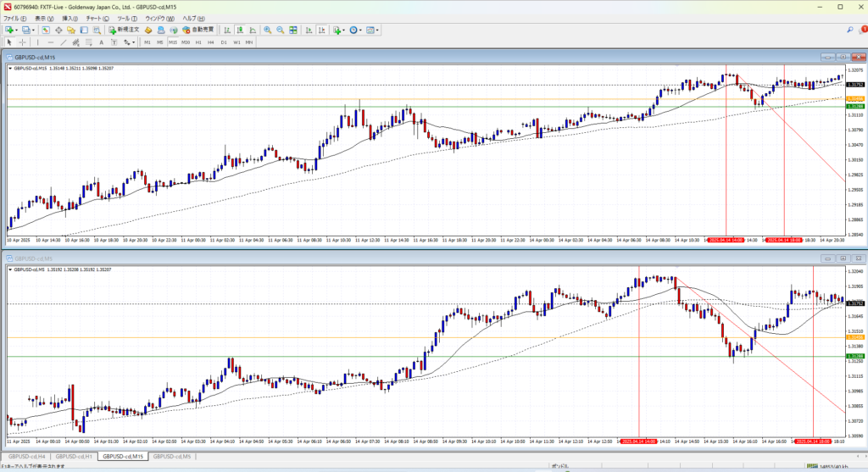Switch chart to candlestick display mode
868x472 pixels.
[x=240, y=30]
